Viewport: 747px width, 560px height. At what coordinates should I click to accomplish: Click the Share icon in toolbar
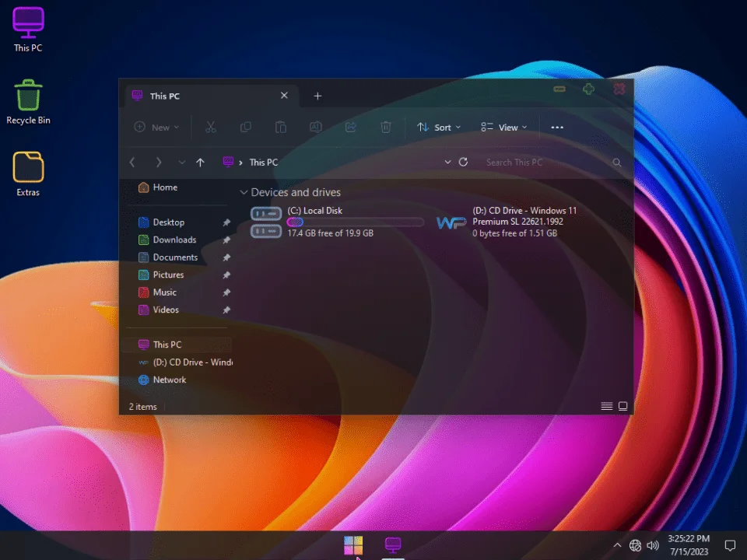[x=351, y=127]
